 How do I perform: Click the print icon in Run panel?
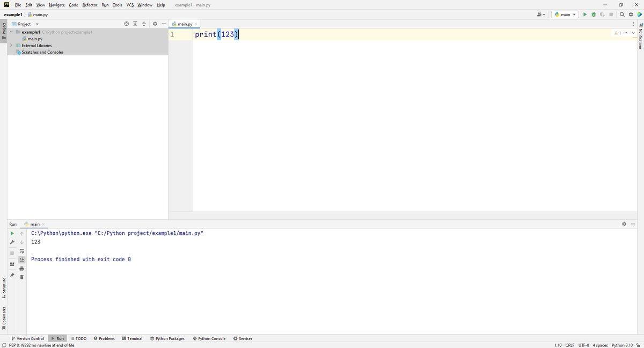click(x=22, y=268)
